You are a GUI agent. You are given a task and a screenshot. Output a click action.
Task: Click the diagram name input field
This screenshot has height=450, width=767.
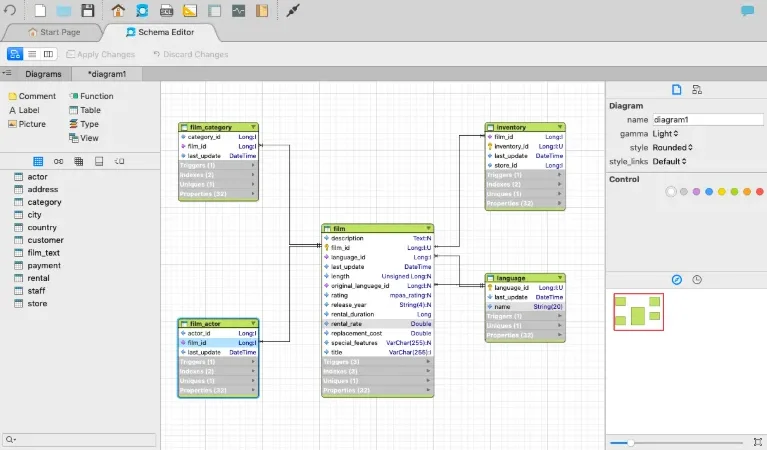point(708,119)
